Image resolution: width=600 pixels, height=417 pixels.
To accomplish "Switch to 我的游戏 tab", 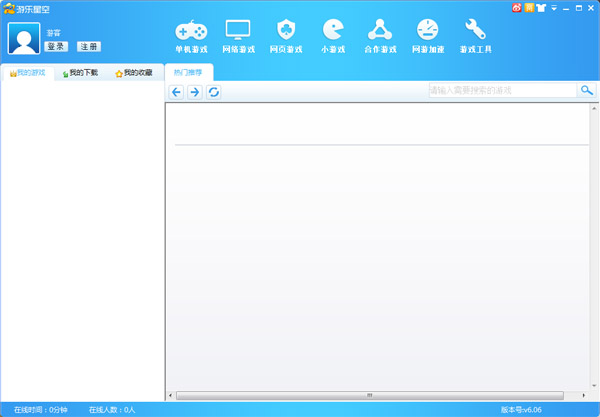I will tap(28, 73).
